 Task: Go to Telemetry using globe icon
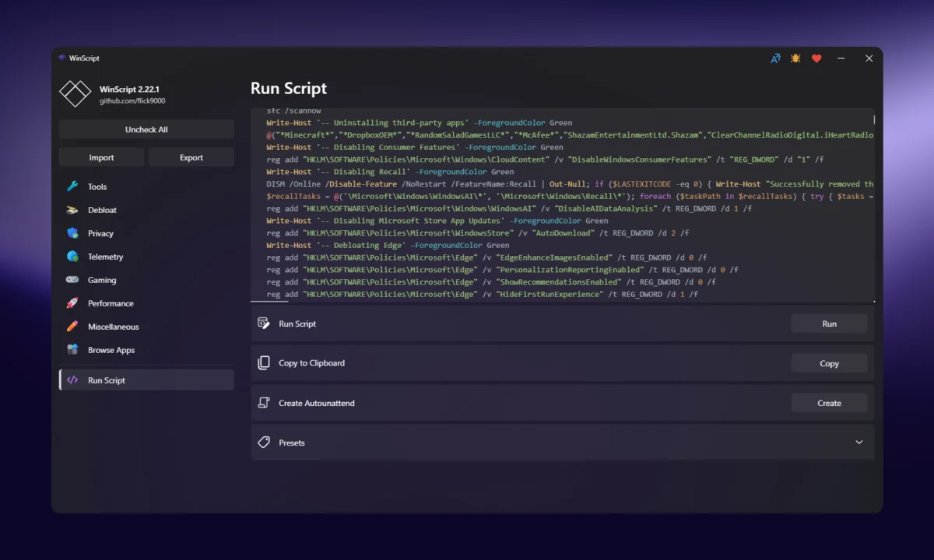point(72,257)
